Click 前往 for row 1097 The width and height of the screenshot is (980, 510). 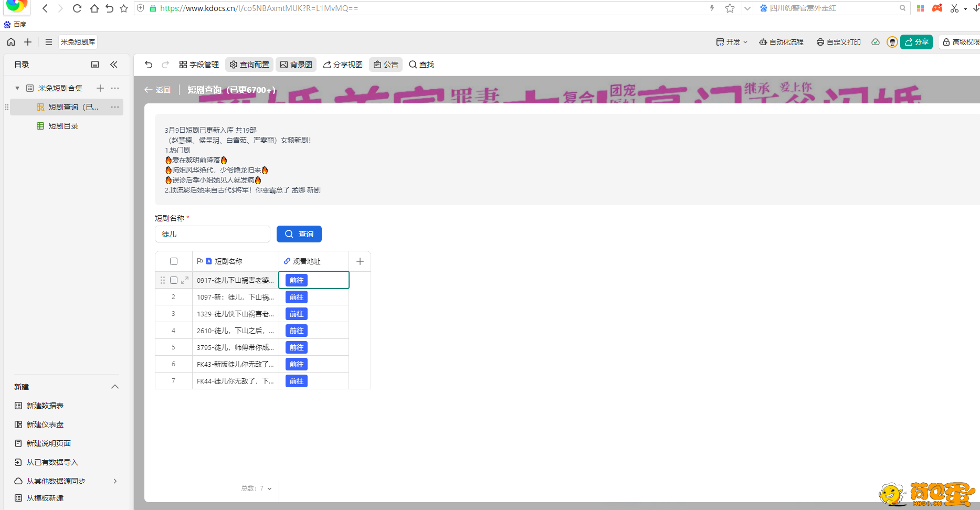point(297,297)
